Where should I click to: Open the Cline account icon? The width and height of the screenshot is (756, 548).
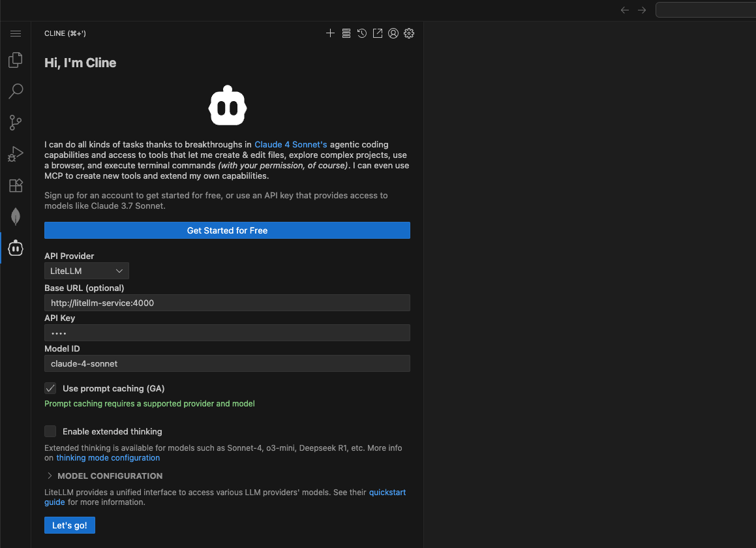pos(393,33)
